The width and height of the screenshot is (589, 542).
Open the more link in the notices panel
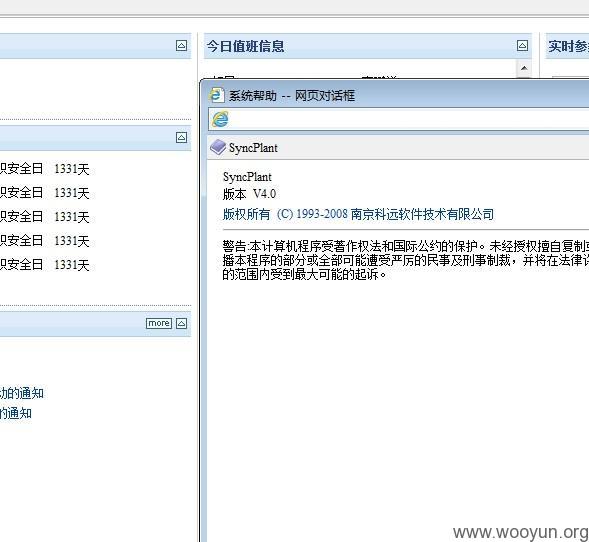click(159, 323)
